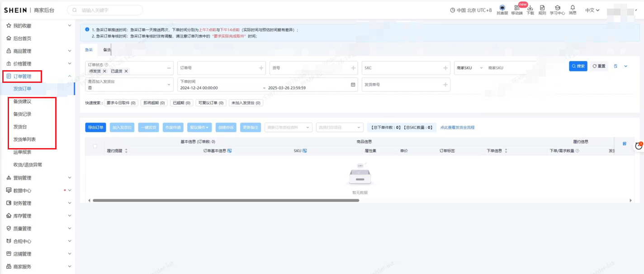Open the 消息 notification bell
The width and height of the screenshot is (644, 274).
click(x=573, y=7)
